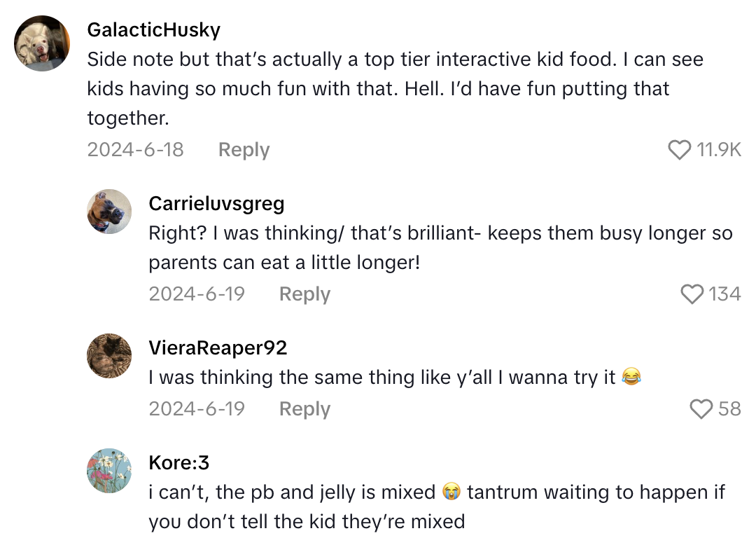Viewport: 756px width, 538px height.
Task: Tap the heart on Carrieluvsgreg's reply
Action: (x=692, y=291)
